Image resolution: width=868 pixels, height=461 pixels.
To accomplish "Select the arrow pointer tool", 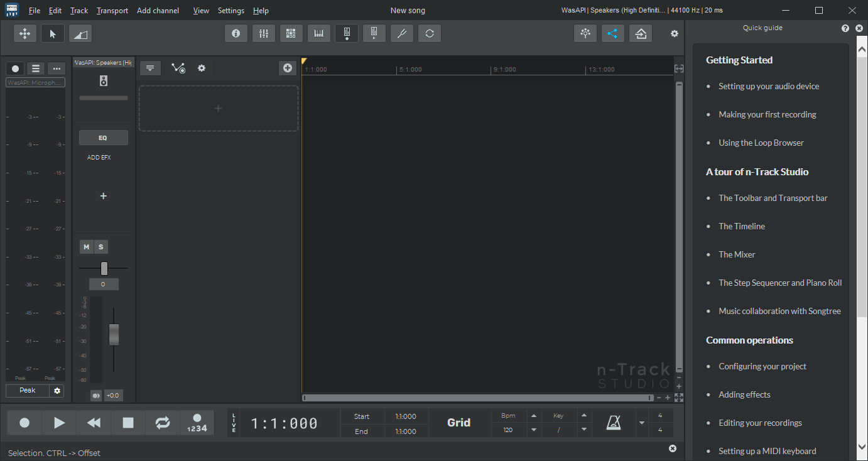I will [53, 34].
